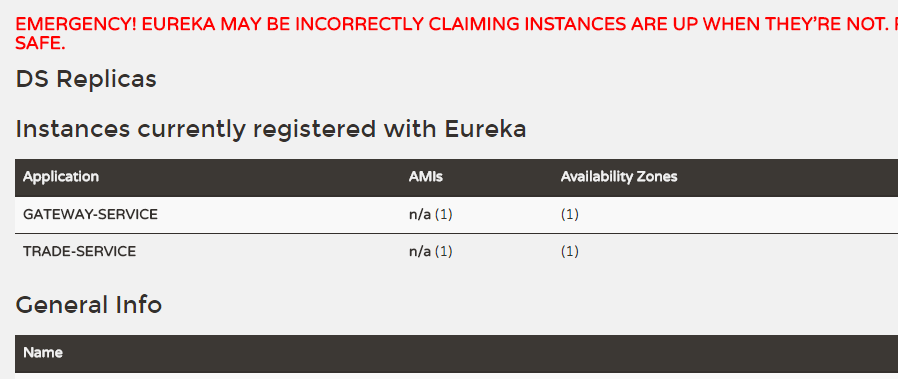Viewport: 898px width, 379px height.
Task: Click the word EUREKA in the red warning
Action: tap(179, 24)
